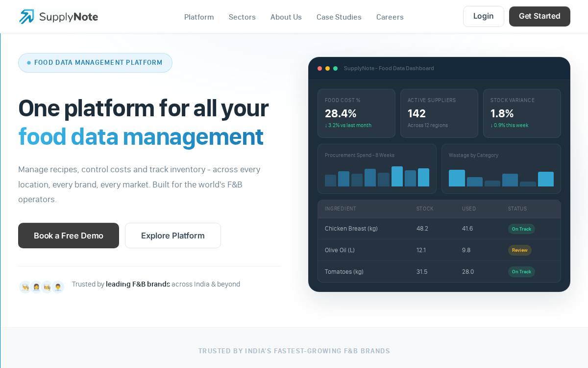Book a Free Demo

point(69,236)
